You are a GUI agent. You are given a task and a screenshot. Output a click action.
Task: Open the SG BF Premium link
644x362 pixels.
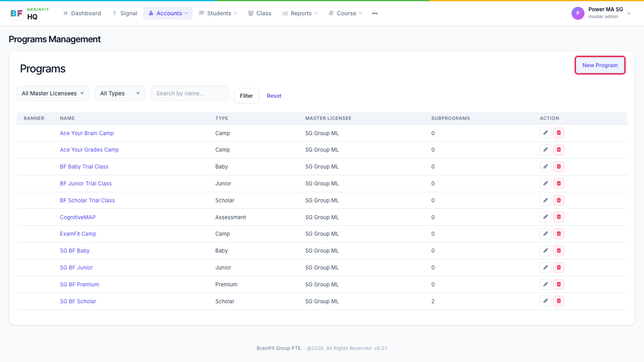click(80, 284)
